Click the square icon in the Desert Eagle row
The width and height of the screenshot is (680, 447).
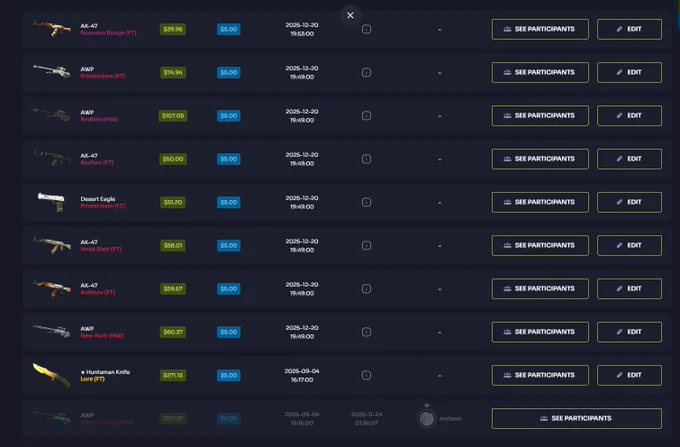coord(366,202)
